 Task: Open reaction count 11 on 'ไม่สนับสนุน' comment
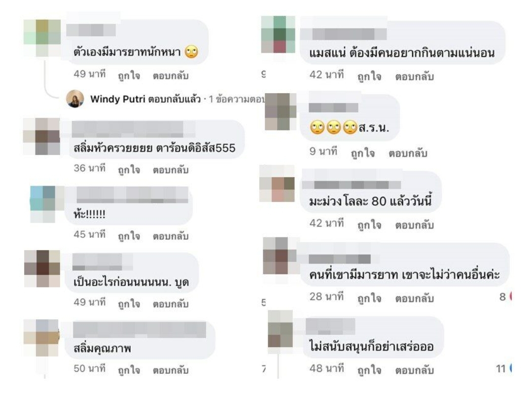click(x=503, y=368)
